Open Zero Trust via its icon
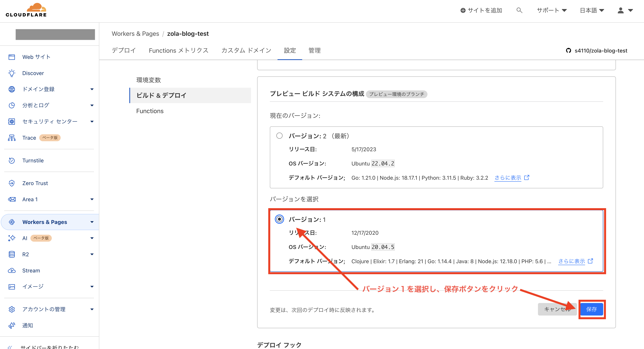Viewport: 644px width, 349px height. pos(12,183)
